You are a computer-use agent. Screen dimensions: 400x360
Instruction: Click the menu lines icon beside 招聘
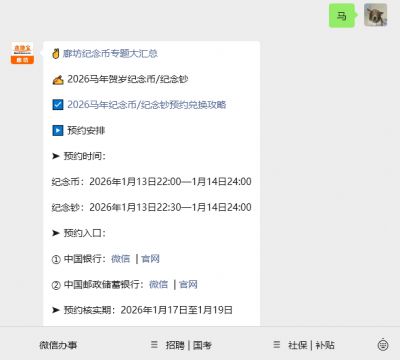coord(154,344)
